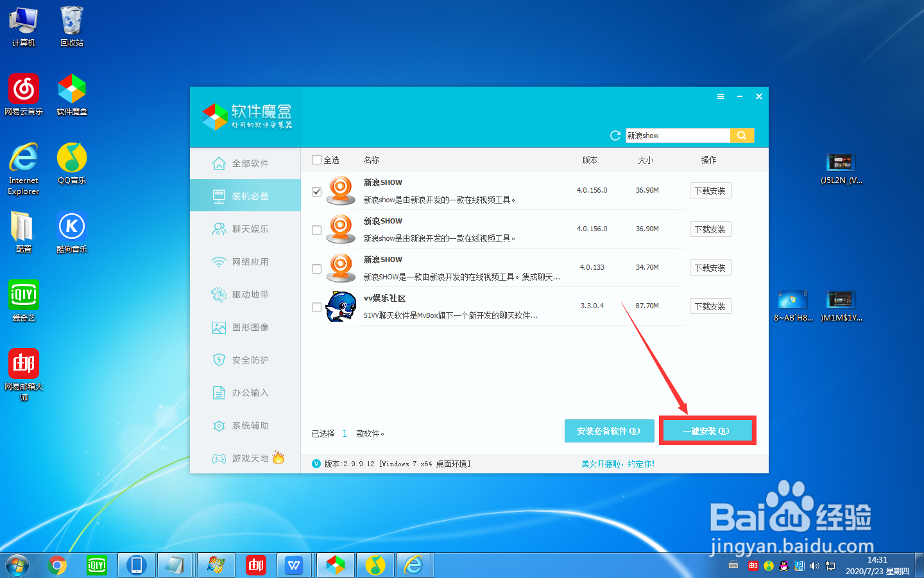Open WPS Writer from the taskbar
The image size is (924, 578).
(295, 565)
